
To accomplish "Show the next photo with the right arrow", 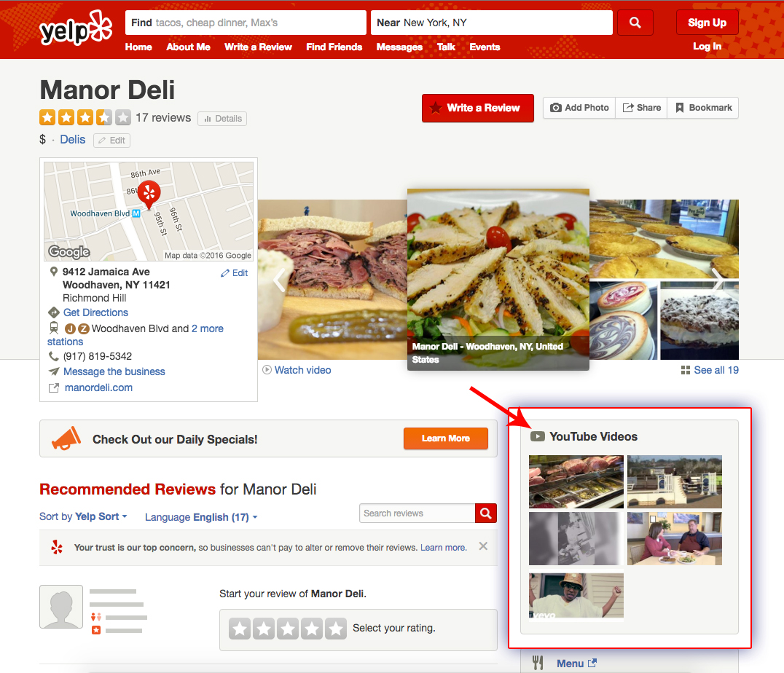I will click(x=717, y=280).
